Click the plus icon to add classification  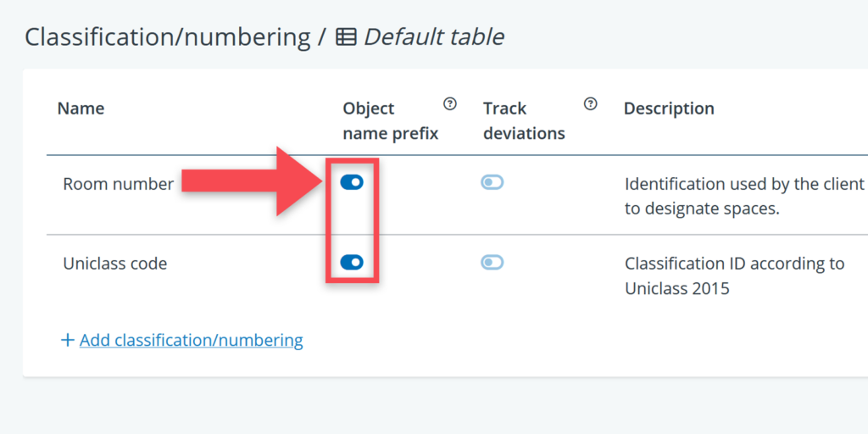point(68,340)
